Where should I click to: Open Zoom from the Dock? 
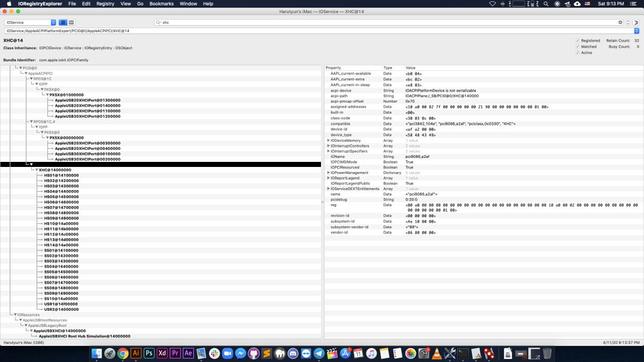(x=227, y=353)
